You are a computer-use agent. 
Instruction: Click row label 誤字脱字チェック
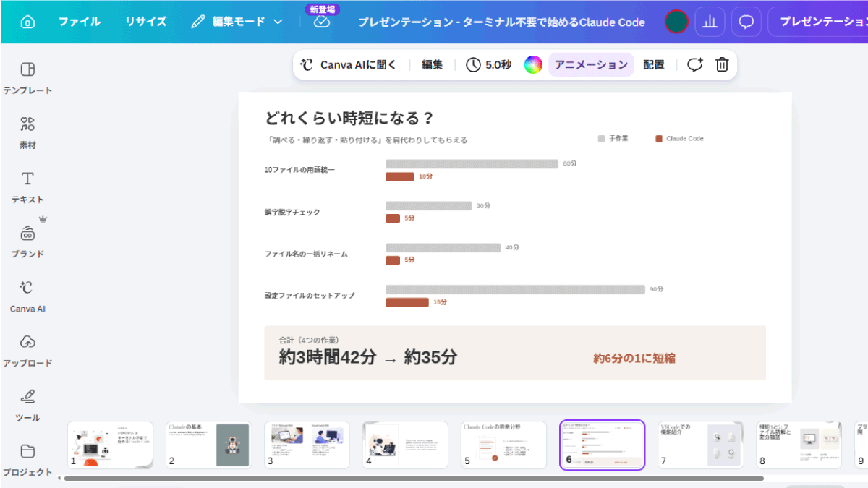click(x=292, y=212)
